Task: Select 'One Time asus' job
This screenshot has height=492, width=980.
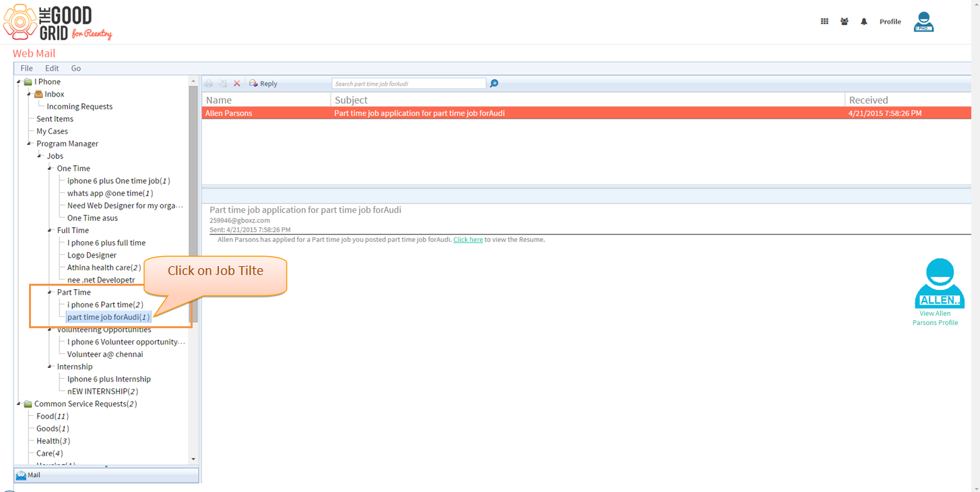Action: click(x=92, y=218)
